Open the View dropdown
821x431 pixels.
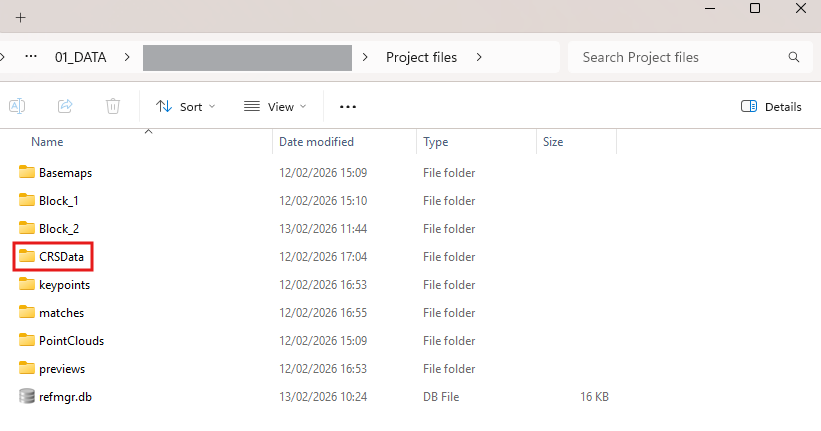tap(275, 106)
